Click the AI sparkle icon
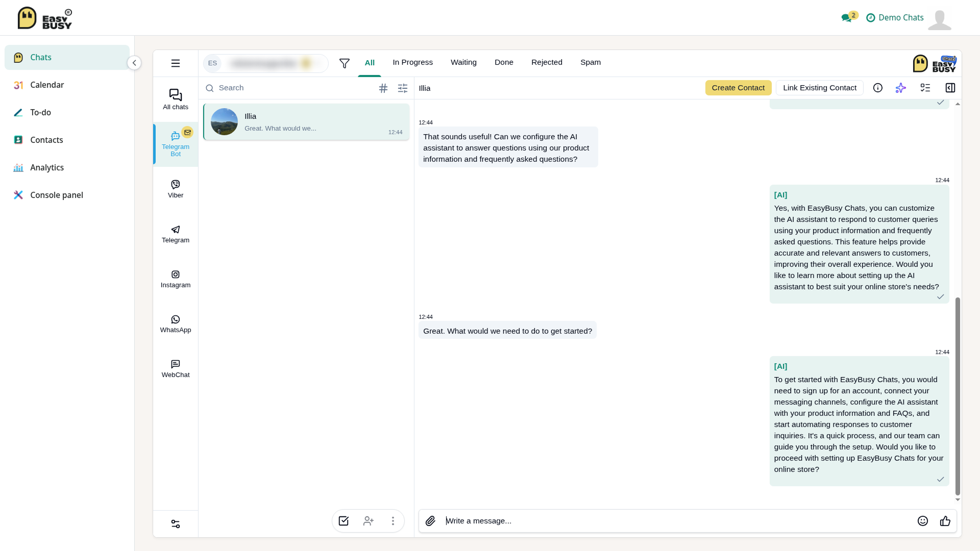 click(x=901, y=88)
